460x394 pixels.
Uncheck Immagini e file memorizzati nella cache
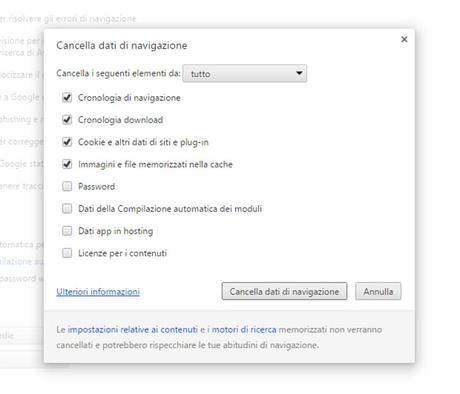click(x=67, y=164)
